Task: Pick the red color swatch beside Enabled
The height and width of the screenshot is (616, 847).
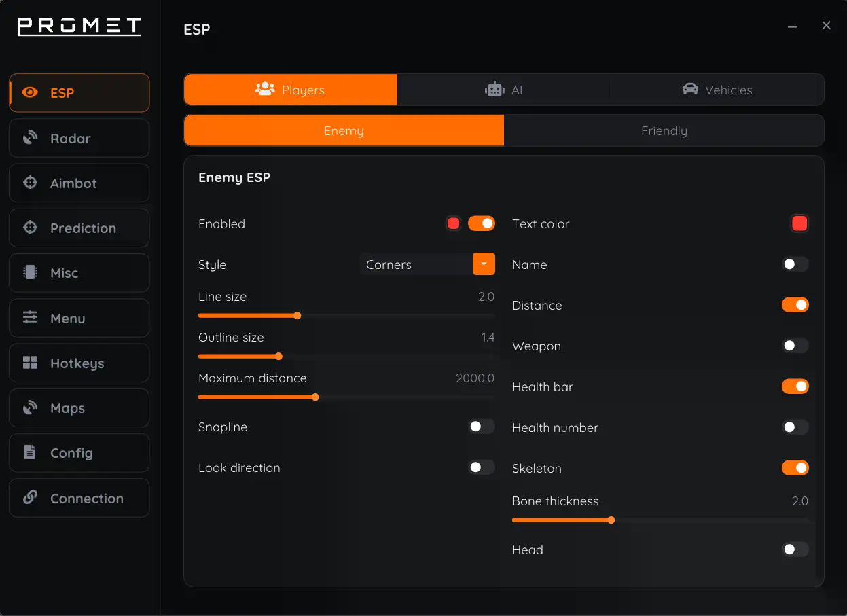Action: click(454, 223)
